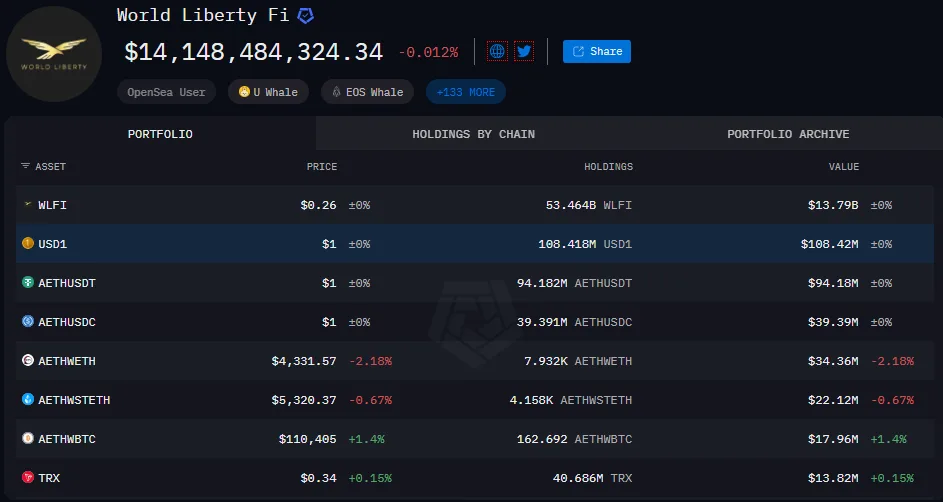Viewport: 943px width, 502px height.
Task: Click the 40.686M TRX holdings
Action: (592, 479)
